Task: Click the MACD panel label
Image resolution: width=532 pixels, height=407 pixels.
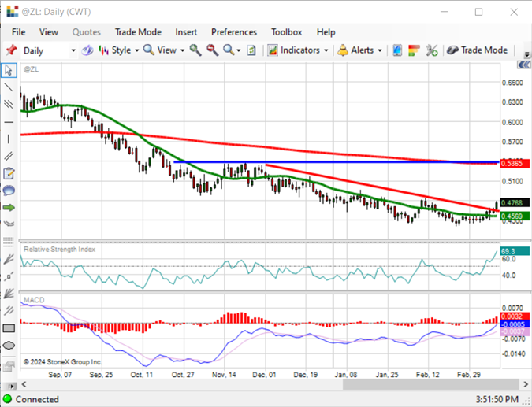Action: tap(34, 300)
